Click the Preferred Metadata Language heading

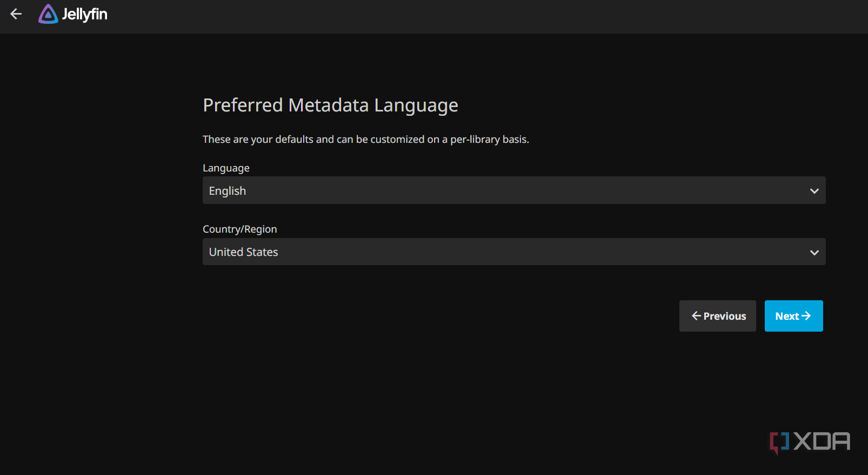pyautogui.click(x=330, y=105)
